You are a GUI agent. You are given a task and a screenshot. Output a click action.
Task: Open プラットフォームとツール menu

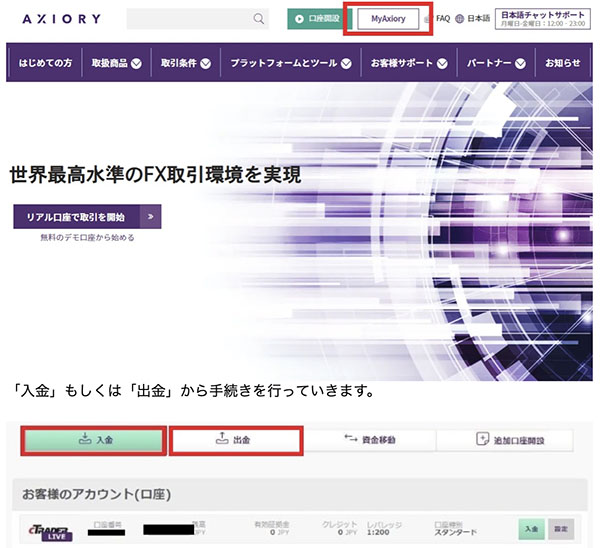pos(284,63)
